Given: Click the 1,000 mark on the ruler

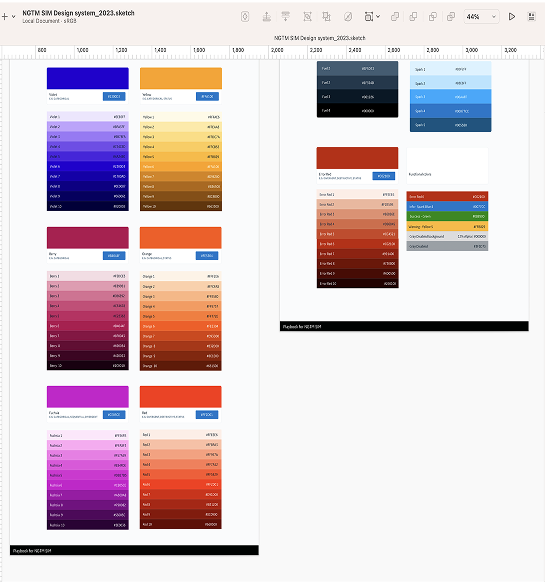Looking at the screenshot, I should pos(82,50).
